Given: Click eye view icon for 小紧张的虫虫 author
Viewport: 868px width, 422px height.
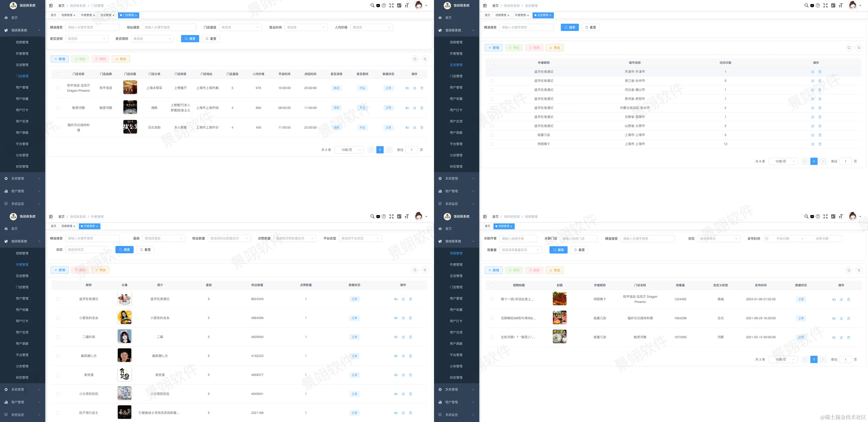Looking at the screenshot, I should (396, 318).
